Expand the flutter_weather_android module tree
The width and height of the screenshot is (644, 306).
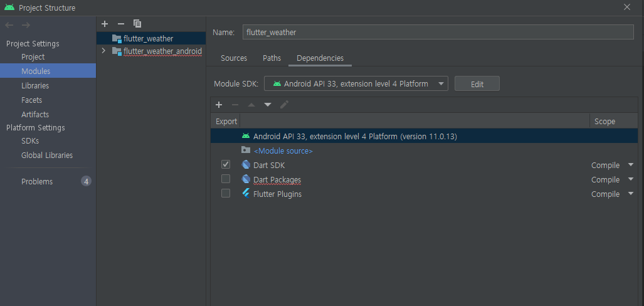pyautogui.click(x=103, y=51)
